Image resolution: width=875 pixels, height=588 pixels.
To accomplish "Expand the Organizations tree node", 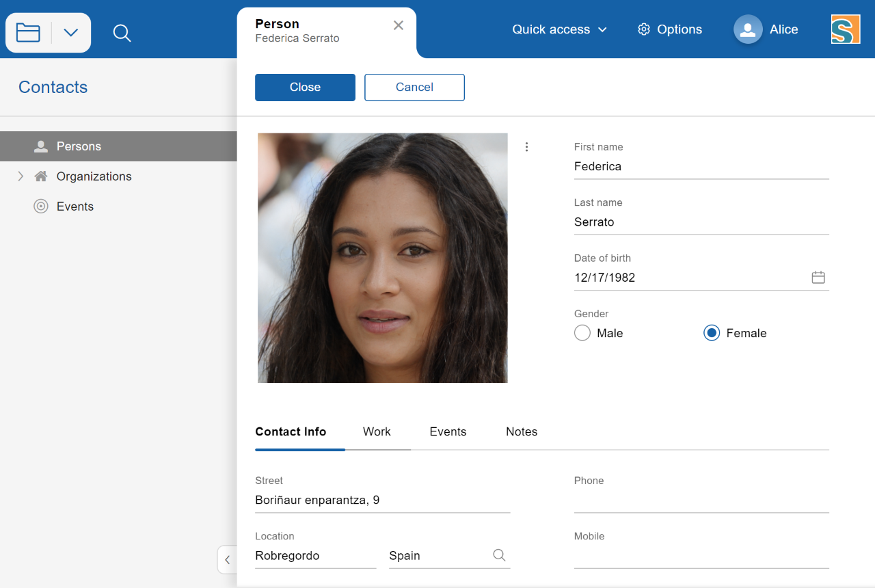I will [21, 176].
